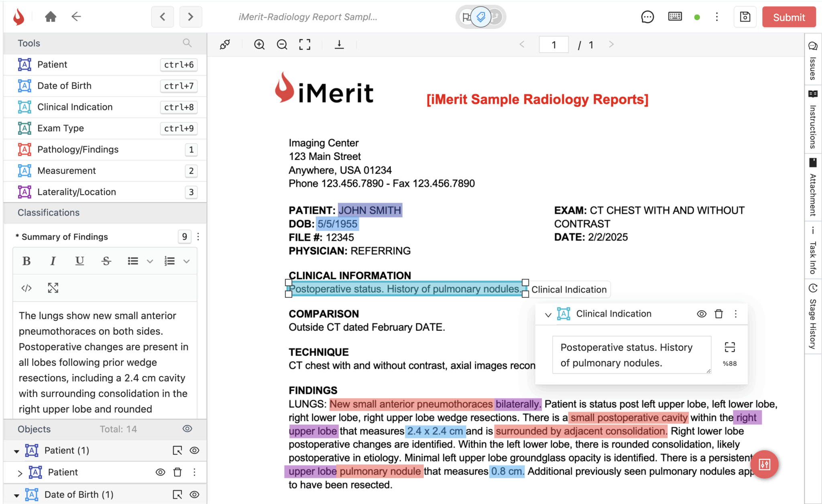Submit the annotation task
Screen dimensions: 822x504
click(789, 17)
